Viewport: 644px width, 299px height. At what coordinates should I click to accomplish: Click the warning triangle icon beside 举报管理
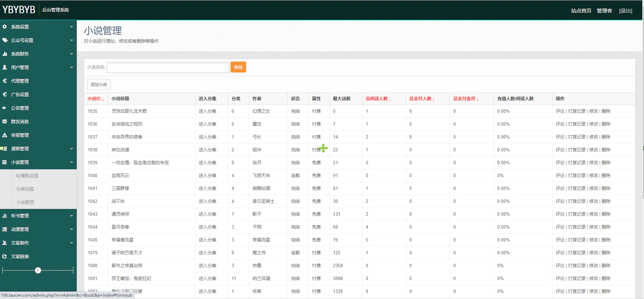5,135
